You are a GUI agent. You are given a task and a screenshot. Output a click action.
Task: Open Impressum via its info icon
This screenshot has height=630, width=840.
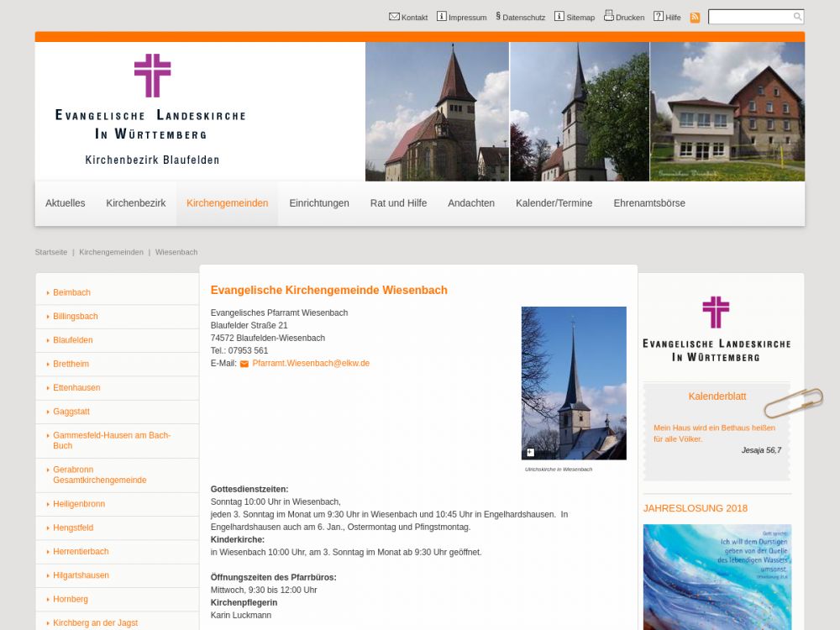tap(442, 17)
